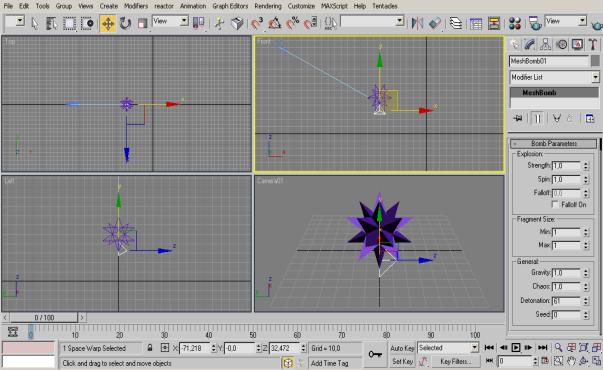Toggle Absolute/Offset transform type-in mode
This screenshot has width=603, height=370.
coord(165,348)
